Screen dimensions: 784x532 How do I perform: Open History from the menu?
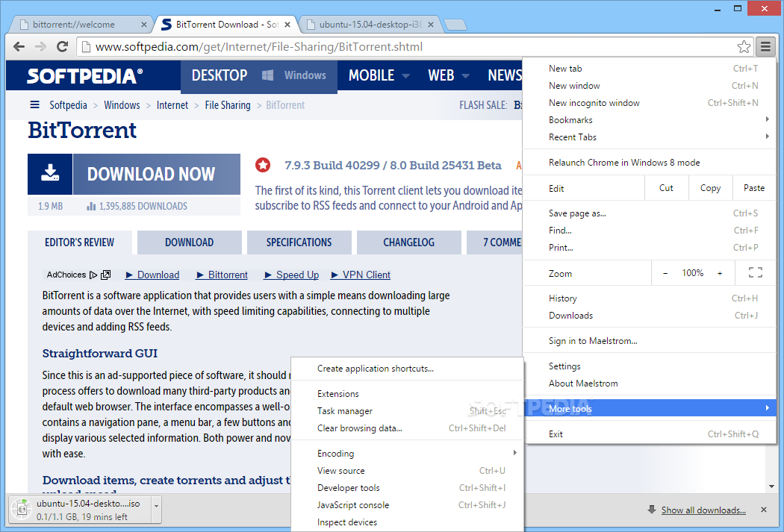coord(650,298)
